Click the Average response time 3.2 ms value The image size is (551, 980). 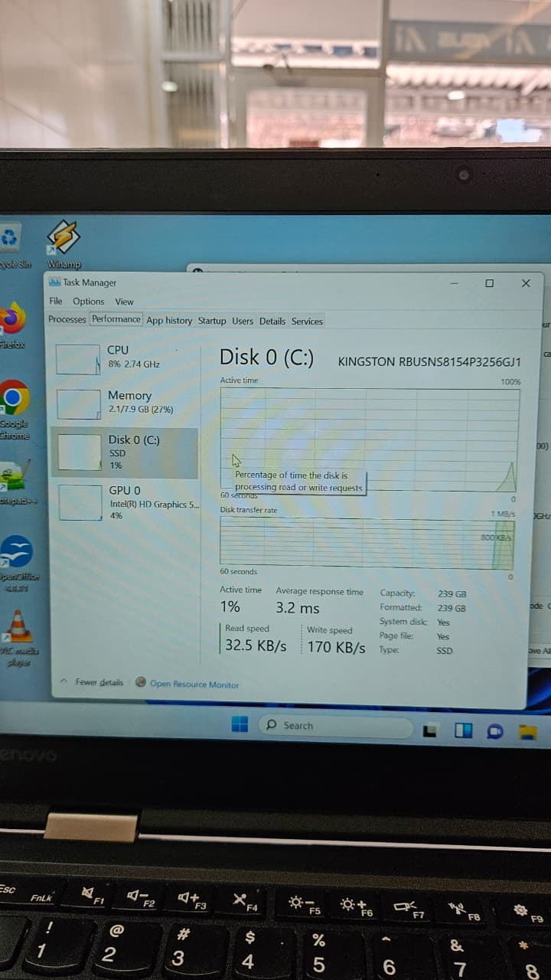click(298, 608)
